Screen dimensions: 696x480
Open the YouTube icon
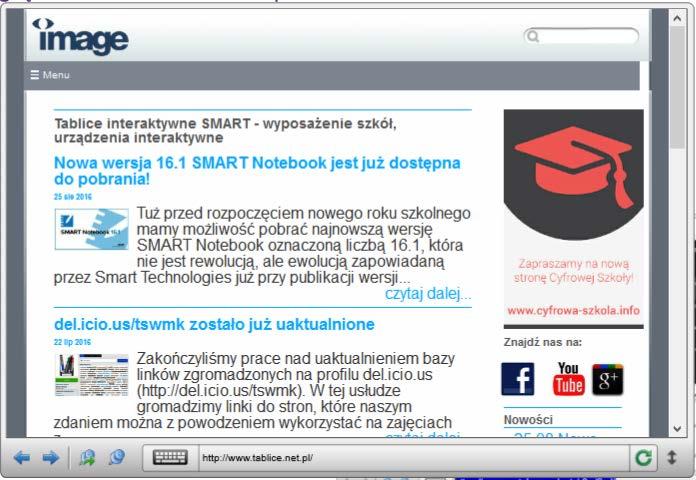tap(569, 379)
